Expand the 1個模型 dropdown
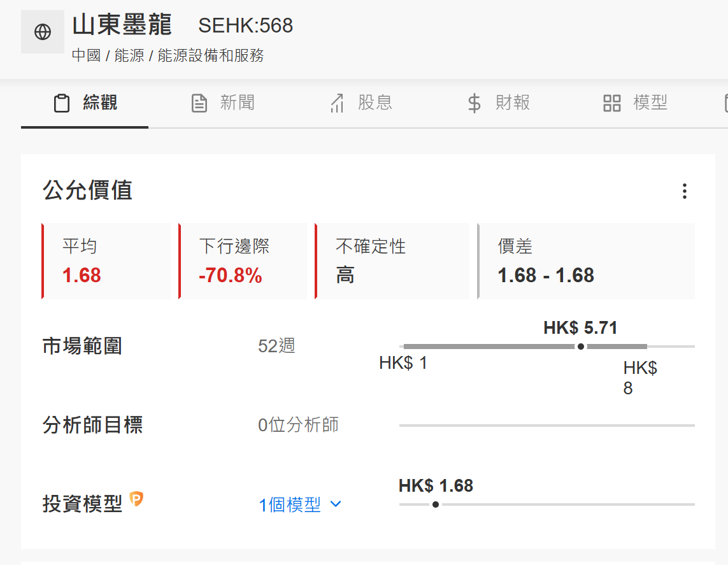This screenshot has height=565, width=728. tap(300, 504)
